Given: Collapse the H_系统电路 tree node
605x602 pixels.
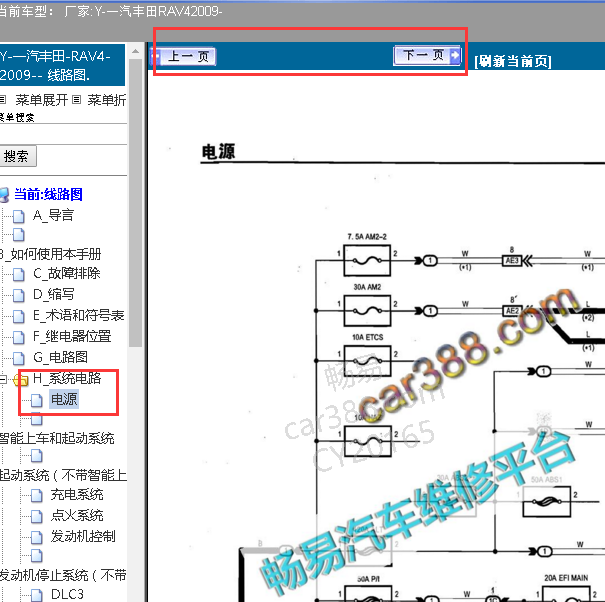Looking at the screenshot, I should click(x=3, y=379).
